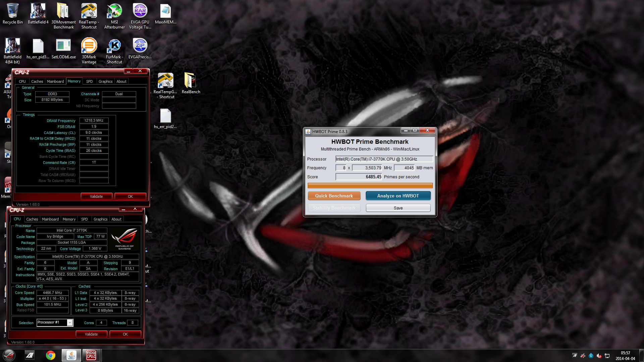Click OK in the upper CPU-Z Memory window
This screenshot has height=362, width=644.
(130, 196)
